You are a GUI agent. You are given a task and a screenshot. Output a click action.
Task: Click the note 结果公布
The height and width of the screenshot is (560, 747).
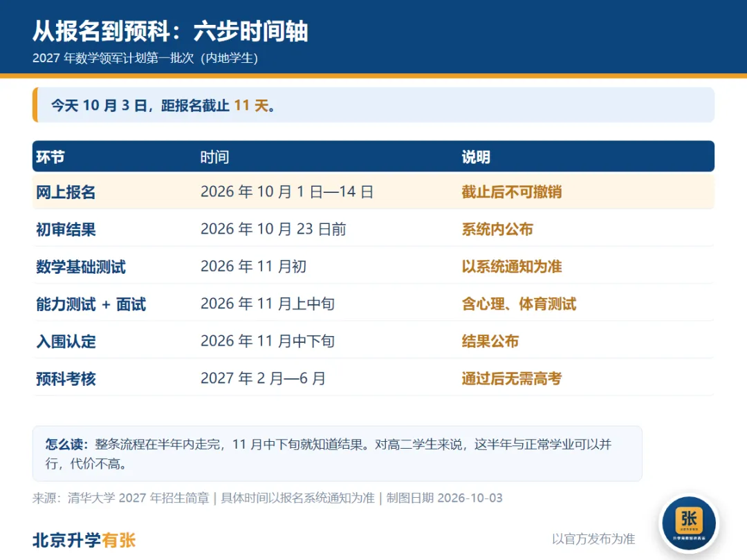tap(490, 342)
